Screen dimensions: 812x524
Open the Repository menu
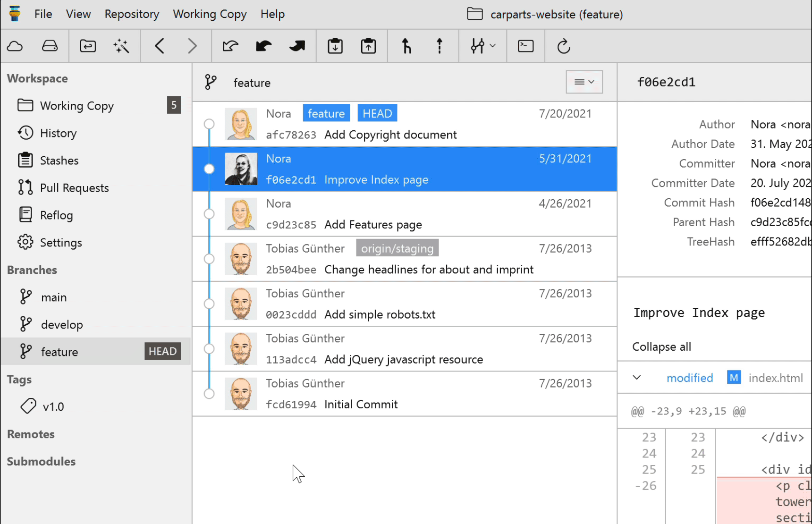pos(132,14)
